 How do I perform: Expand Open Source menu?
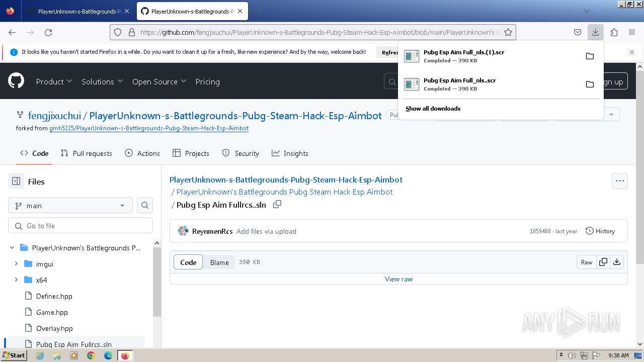click(159, 81)
